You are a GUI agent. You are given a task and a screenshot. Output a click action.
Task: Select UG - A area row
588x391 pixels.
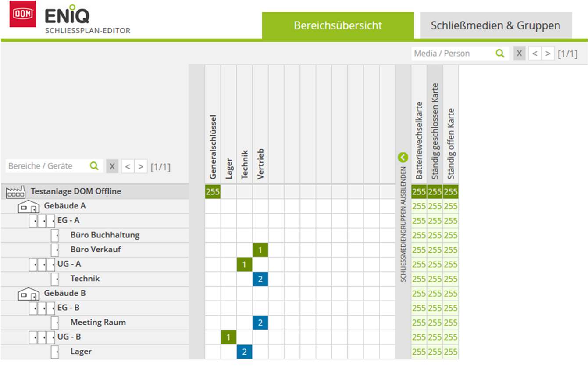click(x=95, y=264)
